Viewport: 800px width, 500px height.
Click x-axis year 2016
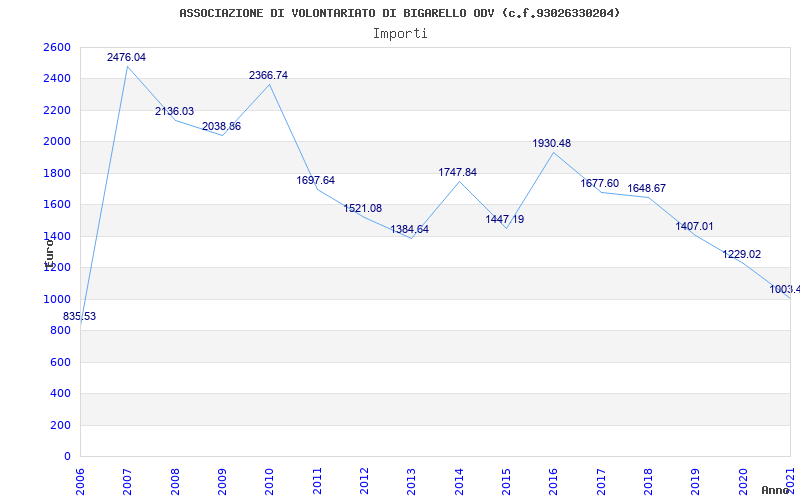tap(554, 481)
